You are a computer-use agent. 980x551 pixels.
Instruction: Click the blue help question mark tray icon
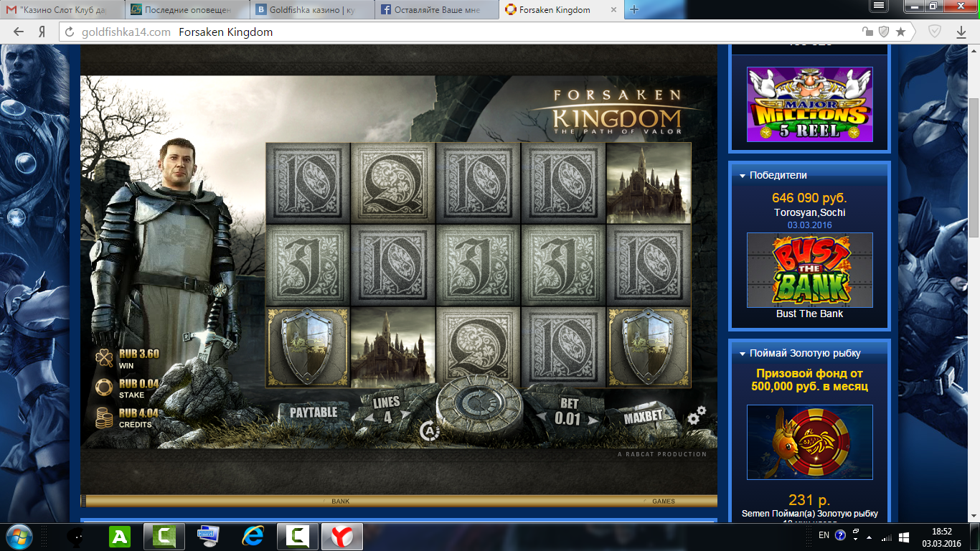click(x=841, y=535)
